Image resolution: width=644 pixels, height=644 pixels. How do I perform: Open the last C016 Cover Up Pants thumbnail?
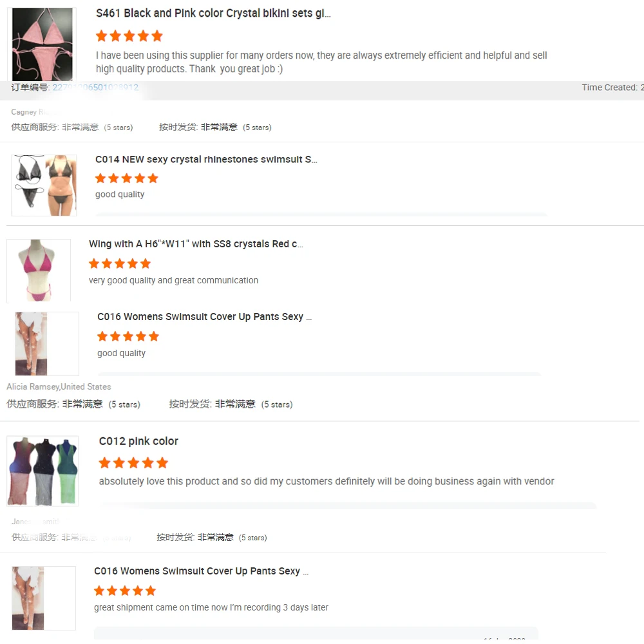click(x=44, y=598)
